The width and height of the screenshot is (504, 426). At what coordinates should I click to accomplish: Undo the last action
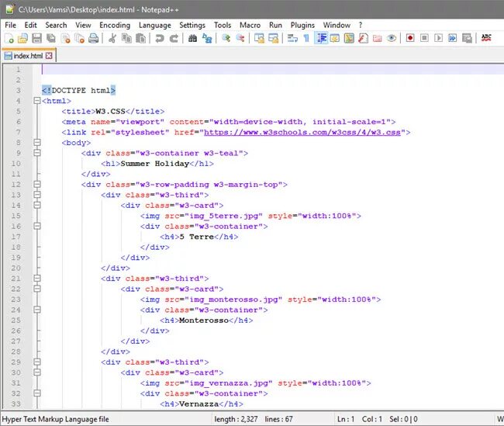pos(159,38)
